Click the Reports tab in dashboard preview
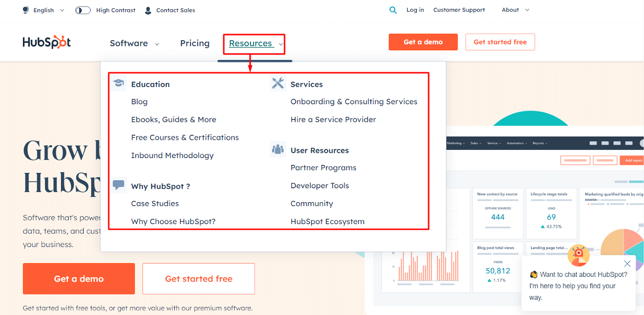The width and height of the screenshot is (644, 315). pos(540,143)
